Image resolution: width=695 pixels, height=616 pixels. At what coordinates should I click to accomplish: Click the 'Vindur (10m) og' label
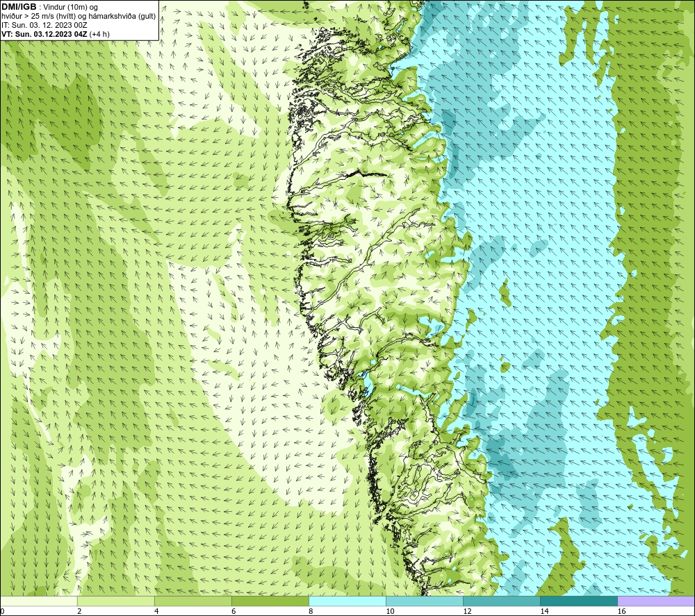coord(70,8)
